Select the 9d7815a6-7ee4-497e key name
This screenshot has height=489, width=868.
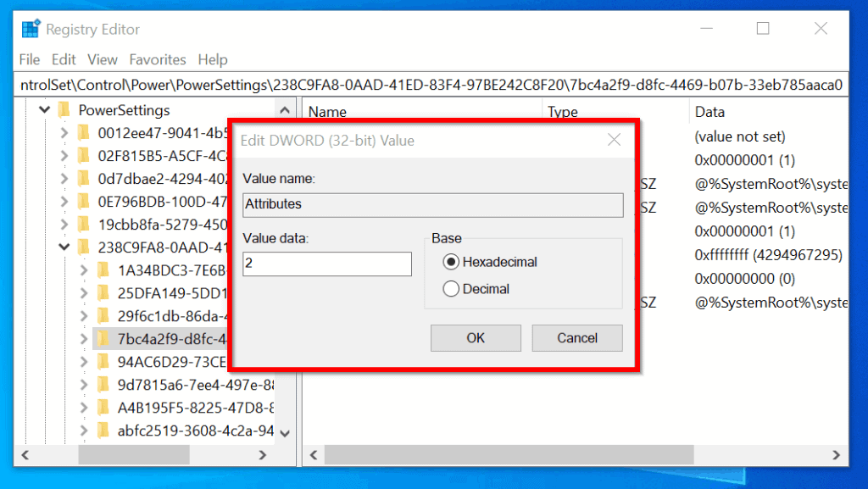coord(196,385)
